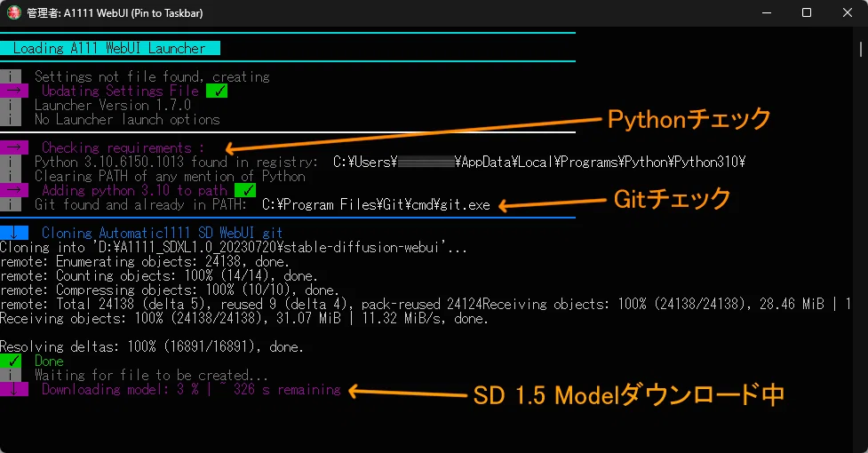Click the info marker beside Settings not file found
This screenshot has width=868, height=453.
11,76
